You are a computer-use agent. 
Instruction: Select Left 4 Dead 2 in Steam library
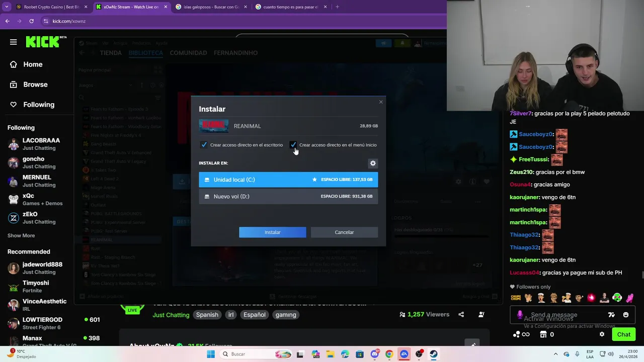[x=105, y=179]
